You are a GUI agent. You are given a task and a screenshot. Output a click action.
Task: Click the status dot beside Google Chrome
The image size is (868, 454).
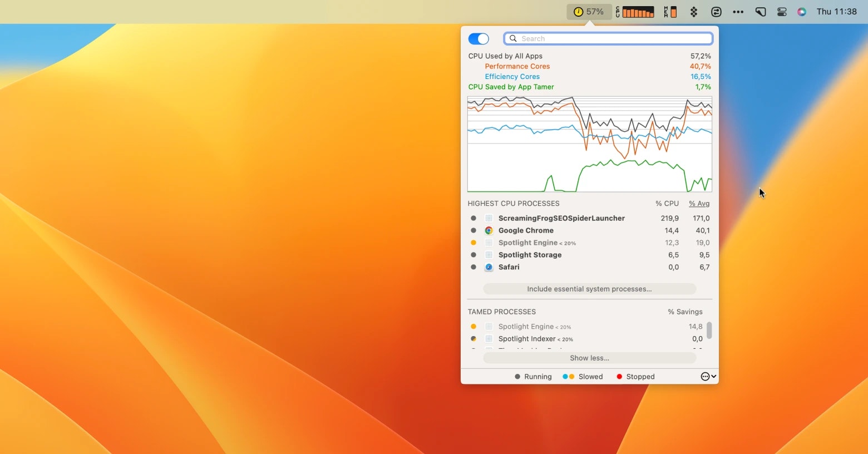pyautogui.click(x=474, y=230)
